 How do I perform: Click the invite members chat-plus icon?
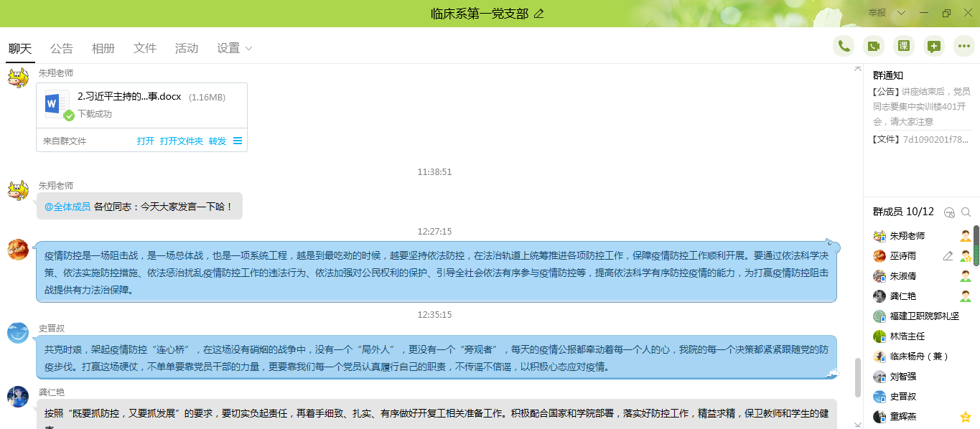click(x=934, y=46)
